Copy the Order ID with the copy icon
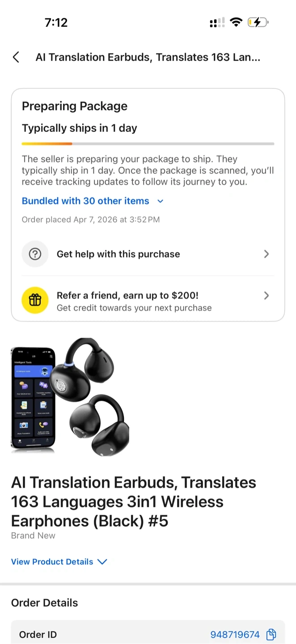Image resolution: width=296 pixels, height=644 pixels. point(271,635)
